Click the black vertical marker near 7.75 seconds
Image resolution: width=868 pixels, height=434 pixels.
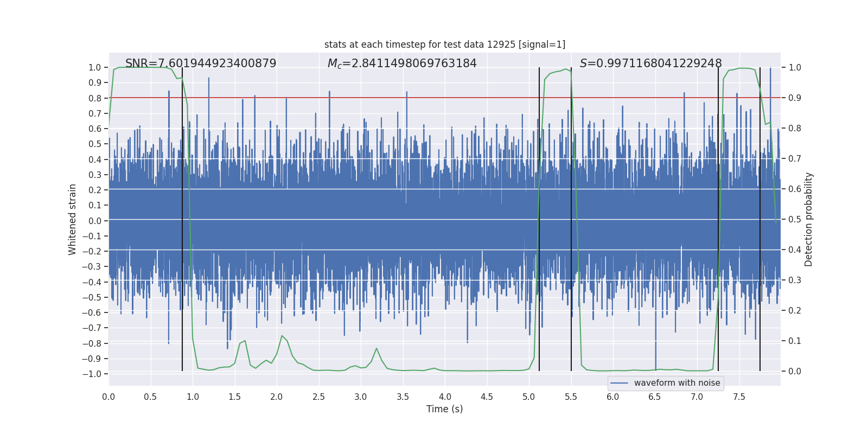[760, 219]
